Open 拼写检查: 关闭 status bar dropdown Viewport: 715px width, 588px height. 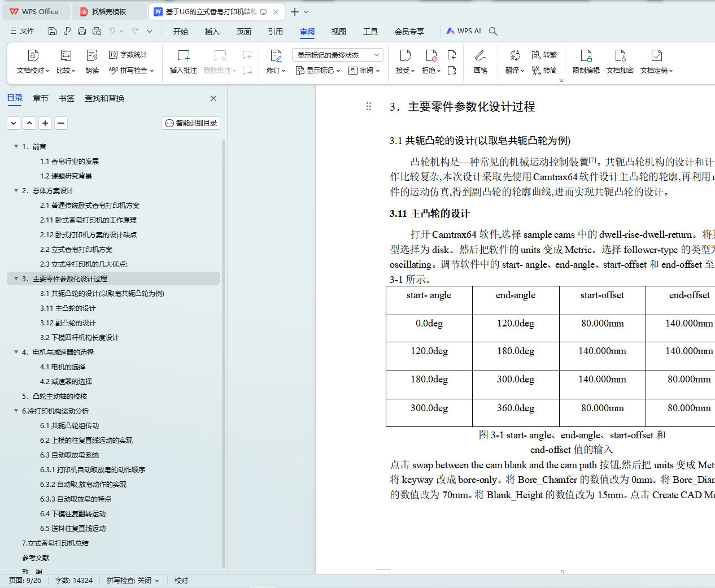(133, 581)
